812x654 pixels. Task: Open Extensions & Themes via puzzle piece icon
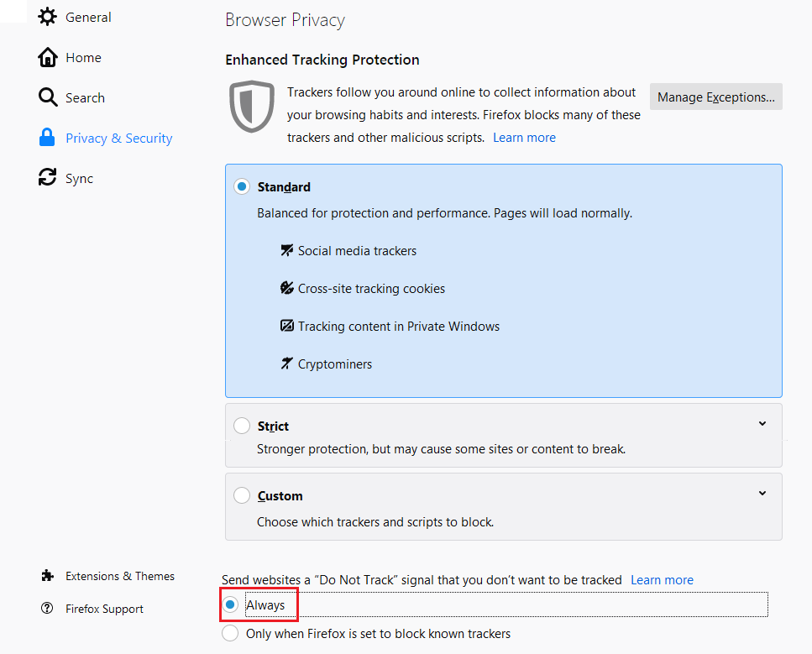pos(46,576)
